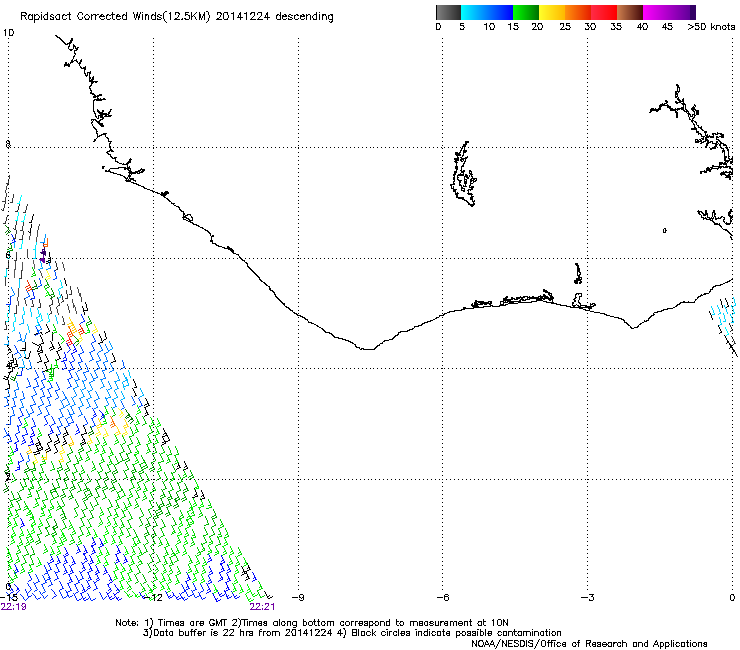Click the '22:19' swath time label
The image size is (740, 650).
click(x=14, y=607)
